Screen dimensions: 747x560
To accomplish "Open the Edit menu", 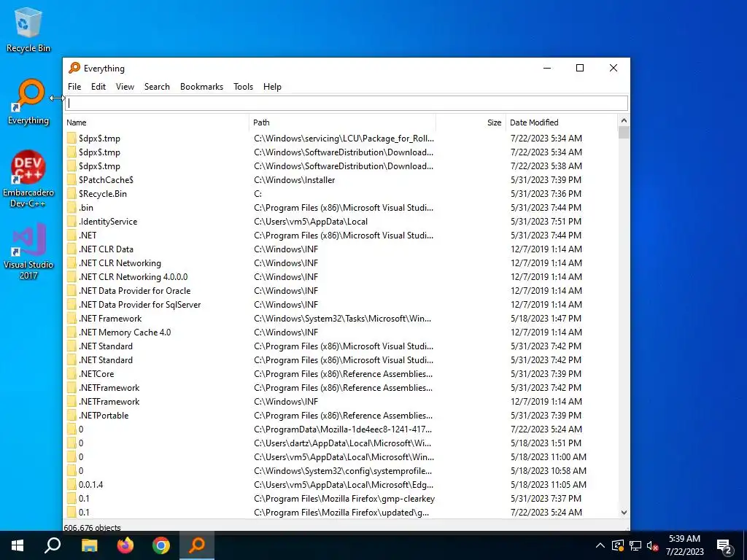I will (x=98, y=87).
